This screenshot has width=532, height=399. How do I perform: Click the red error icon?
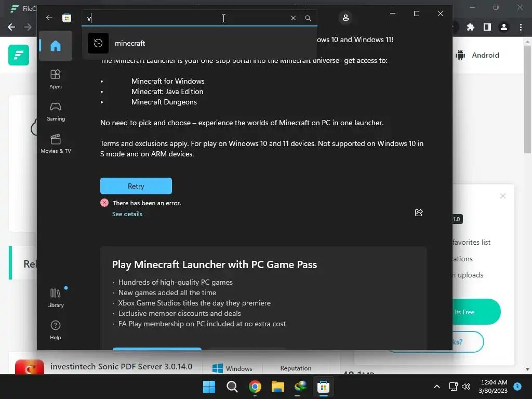coord(104,203)
